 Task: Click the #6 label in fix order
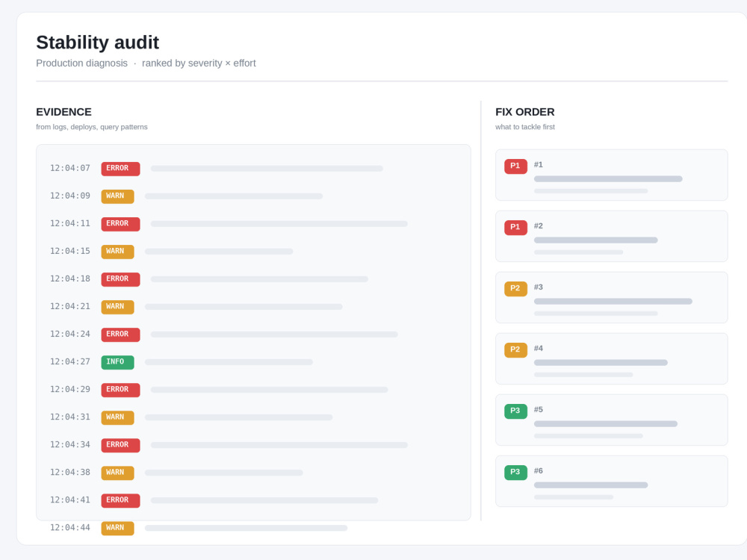click(x=539, y=470)
